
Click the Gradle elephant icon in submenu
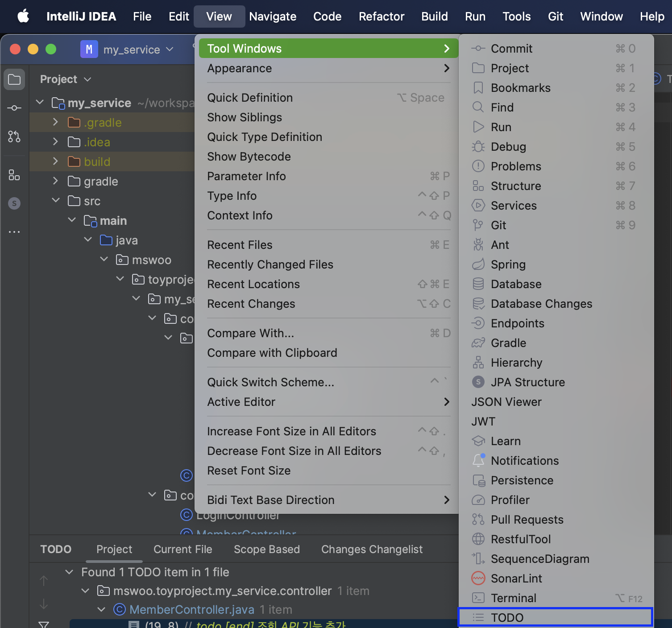(478, 343)
